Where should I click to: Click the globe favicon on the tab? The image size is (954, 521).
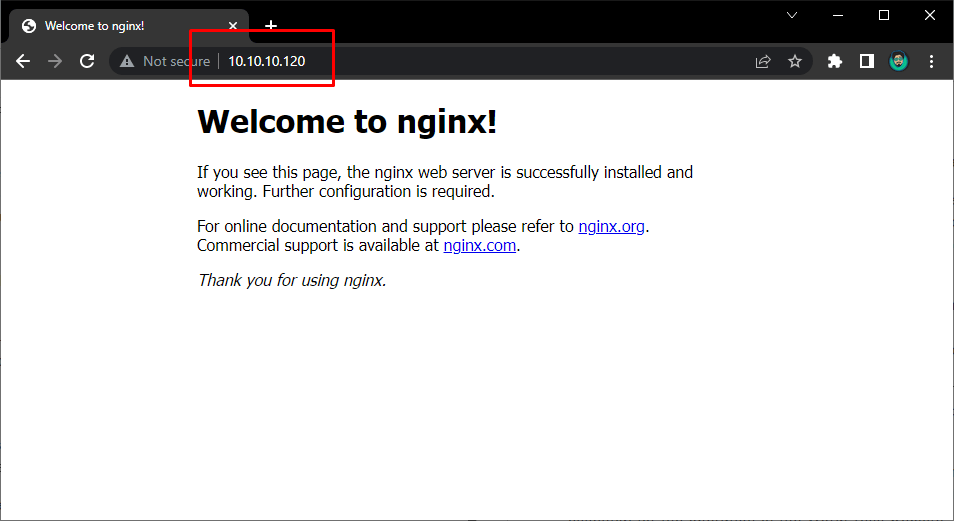tap(29, 26)
